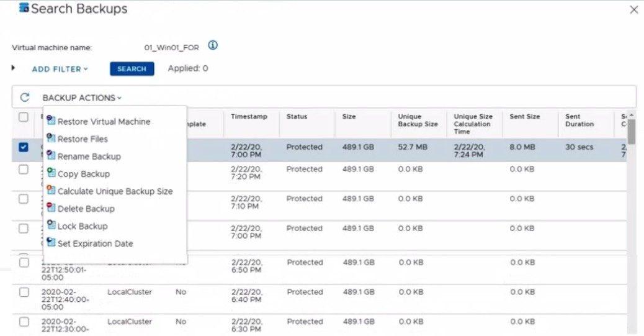Toggle the select-all checkbox in header
The image size is (644, 336).
(24, 117)
